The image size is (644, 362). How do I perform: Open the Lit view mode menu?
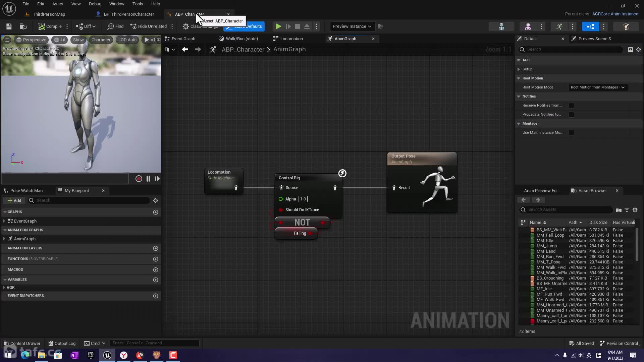(x=60, y=40)
